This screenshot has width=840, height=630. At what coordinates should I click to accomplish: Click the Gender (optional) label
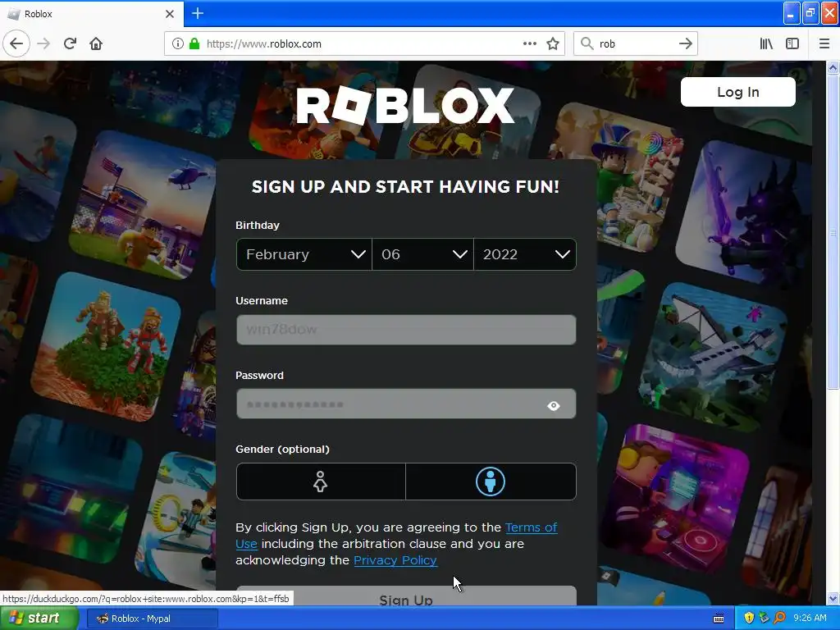282,449
